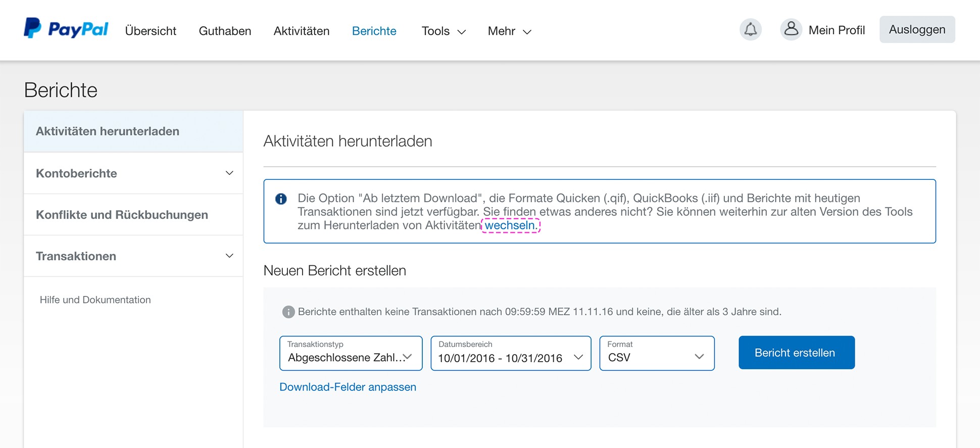Go to the Übersicht tab

151,31
